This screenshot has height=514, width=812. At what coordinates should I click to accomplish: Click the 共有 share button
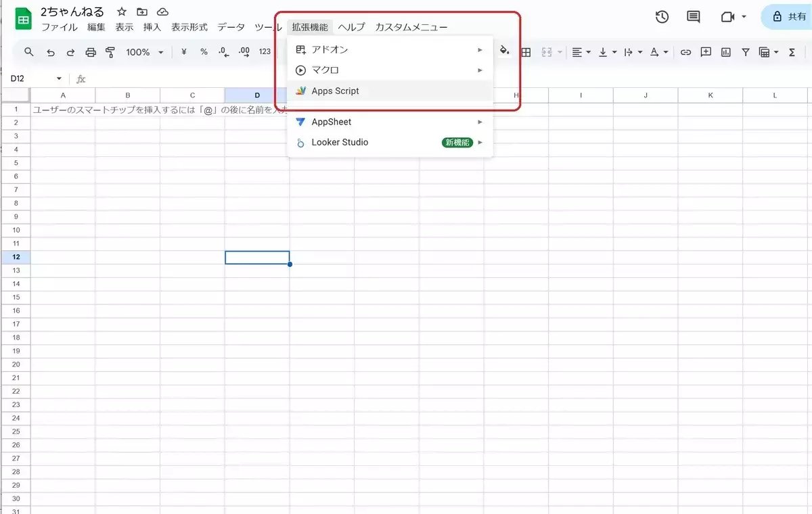pos(788,17)
